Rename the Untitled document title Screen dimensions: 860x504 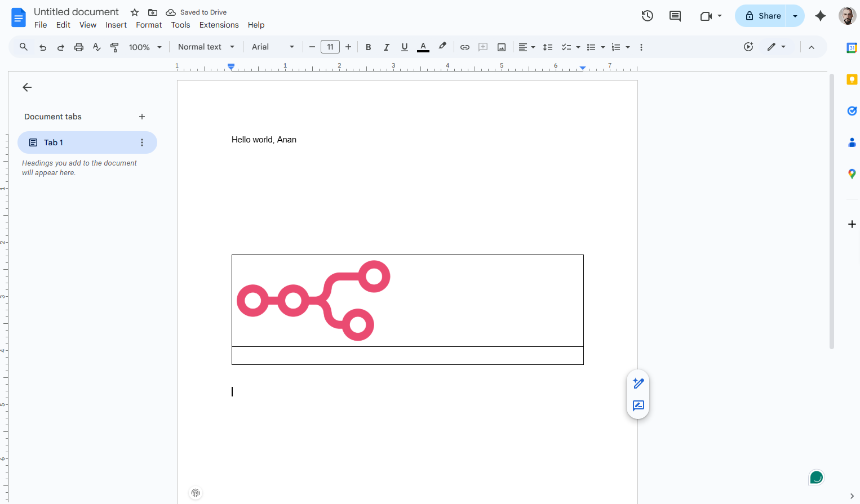(76, 12)
